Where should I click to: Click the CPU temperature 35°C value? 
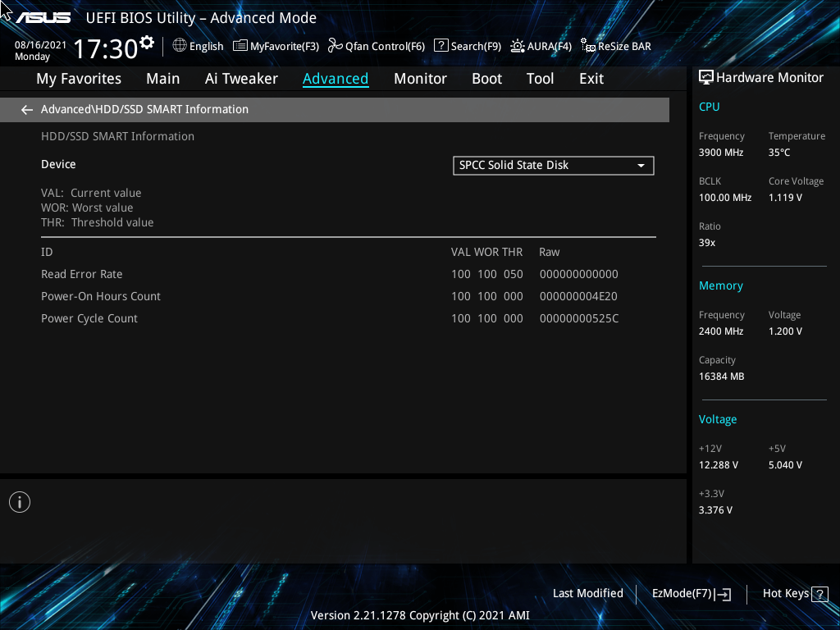[779, 153]
